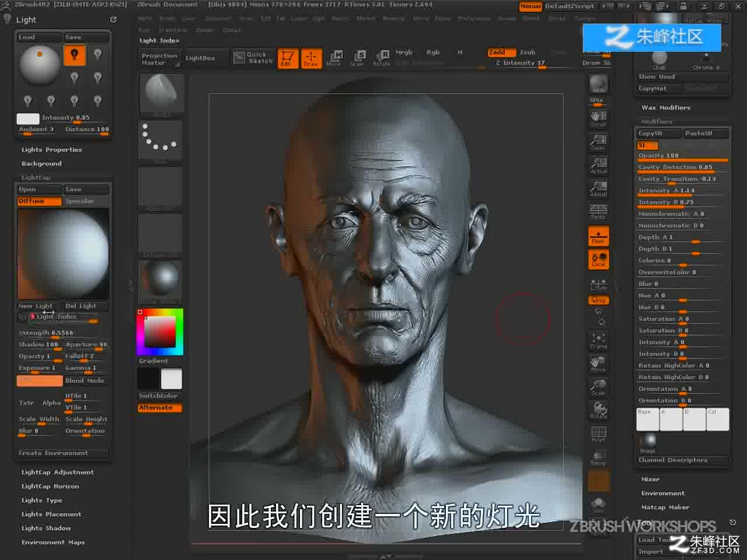Adjust the Cavity Detection slider
This screenshot has height=560, width=747.
[x=683, y=167]
